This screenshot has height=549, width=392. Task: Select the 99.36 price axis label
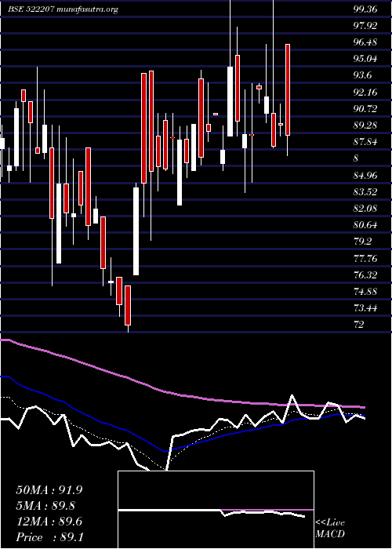[365, 9]
